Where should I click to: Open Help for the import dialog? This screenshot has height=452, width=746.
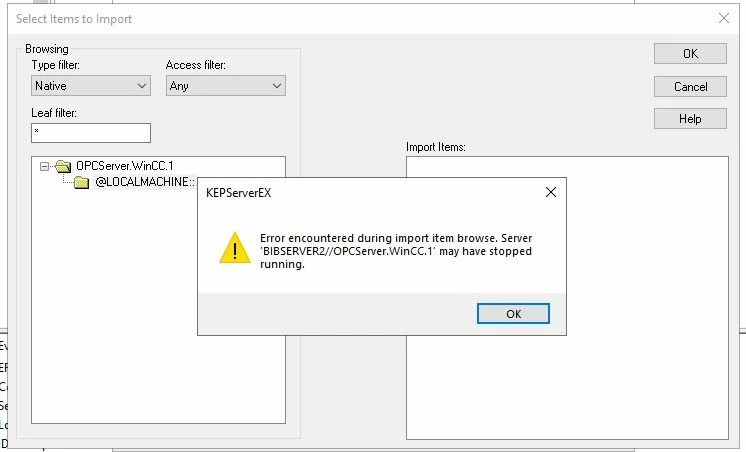pyautogui.click(x=690, y=118)
